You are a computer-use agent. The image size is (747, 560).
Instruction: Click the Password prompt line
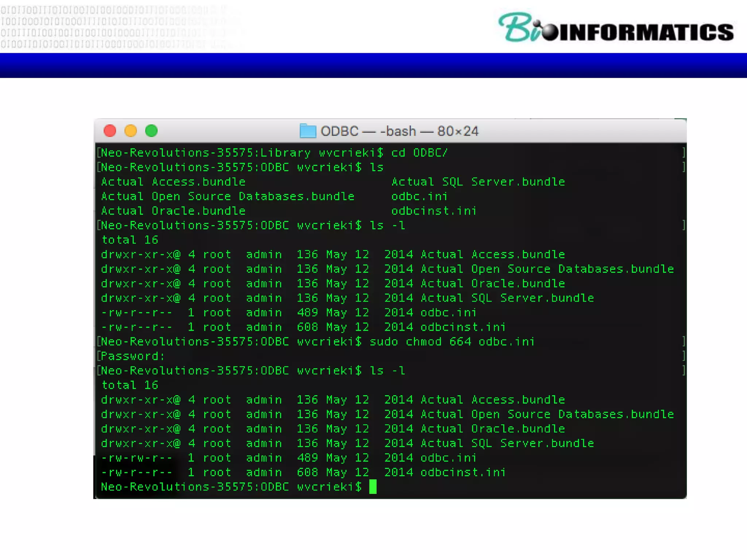133,356
